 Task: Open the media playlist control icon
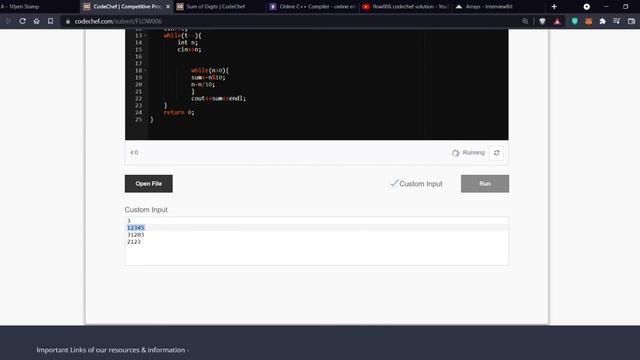point(616,21)
